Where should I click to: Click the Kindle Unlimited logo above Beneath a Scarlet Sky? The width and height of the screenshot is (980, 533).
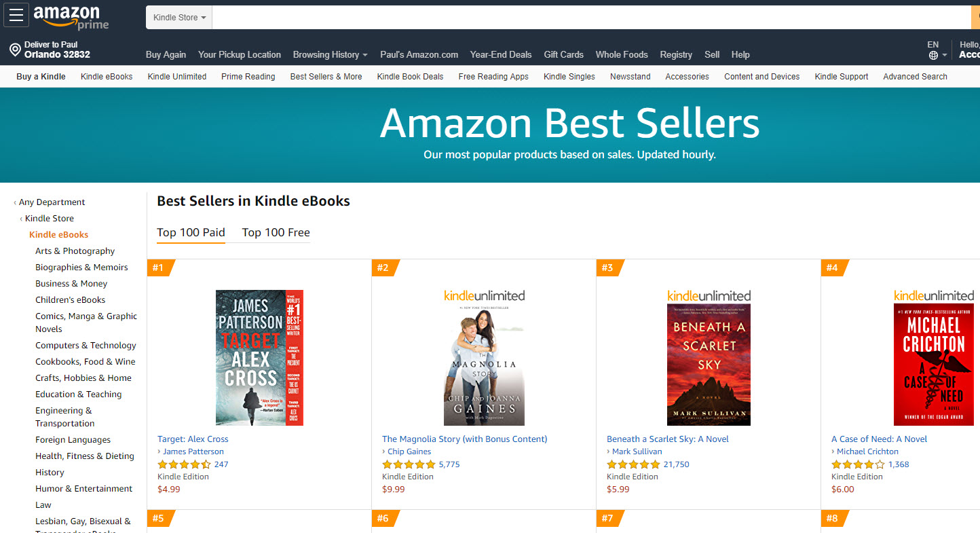(x=709, y=295)
